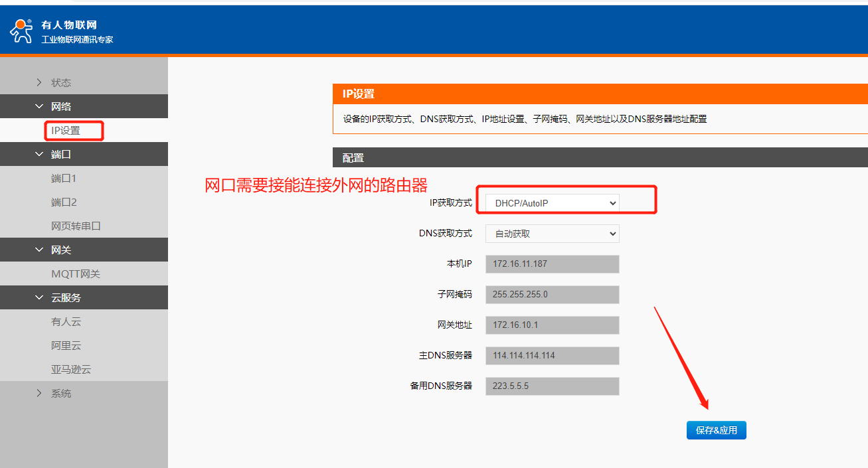Click the 有人物联网 logo icon

tap(21, 31)
